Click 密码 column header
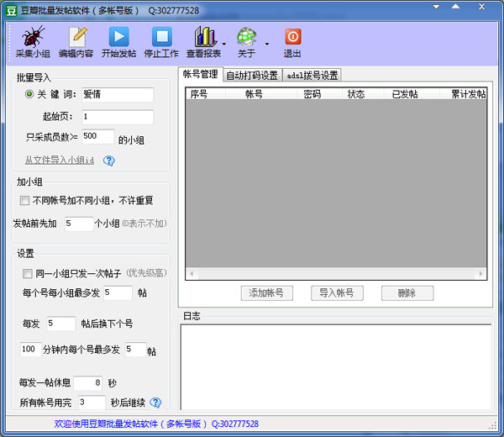Screen dimensions: 504x437 (x=319, y=94)
